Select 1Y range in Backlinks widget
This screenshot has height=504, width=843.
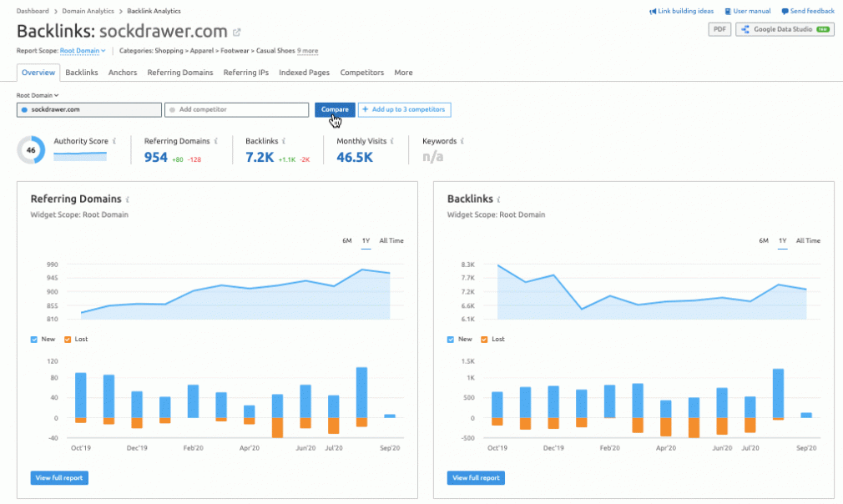782,240
